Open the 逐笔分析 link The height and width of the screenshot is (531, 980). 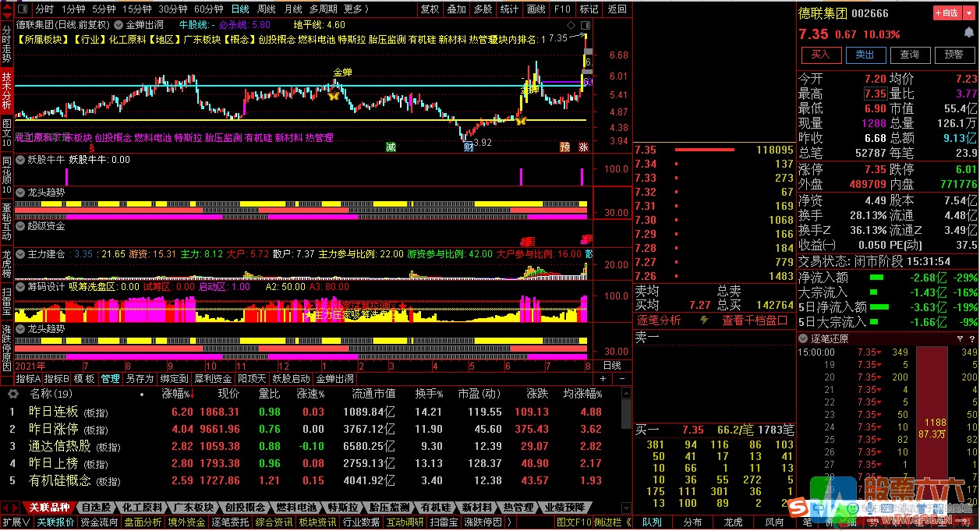pos(659,320)
